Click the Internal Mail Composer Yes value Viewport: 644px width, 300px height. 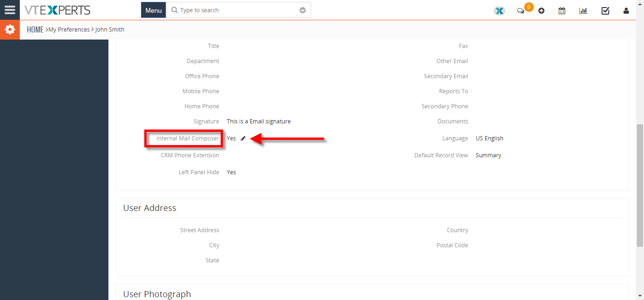[231, 138]
